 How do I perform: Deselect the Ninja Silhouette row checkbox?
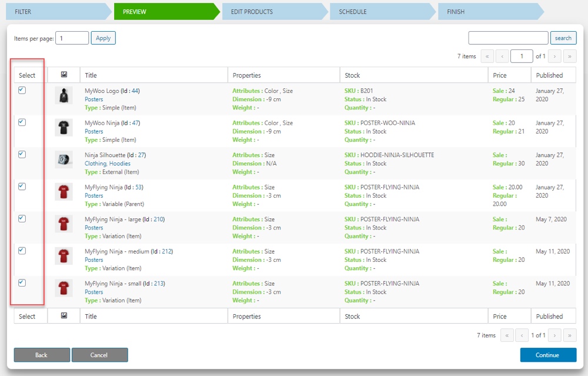(22, 155)
